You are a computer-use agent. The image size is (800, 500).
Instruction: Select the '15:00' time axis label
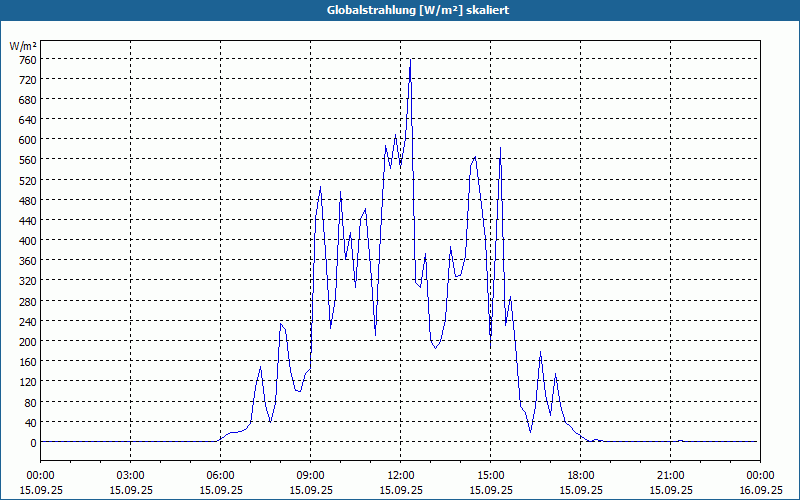point(490,476)
